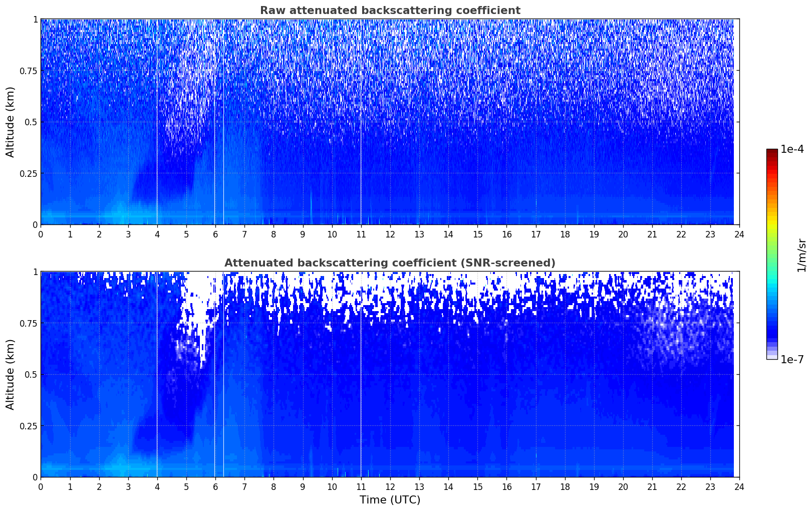Click the '0.75' altitude tick on the bottom plot
812x511 pixels.
(29, 323)
